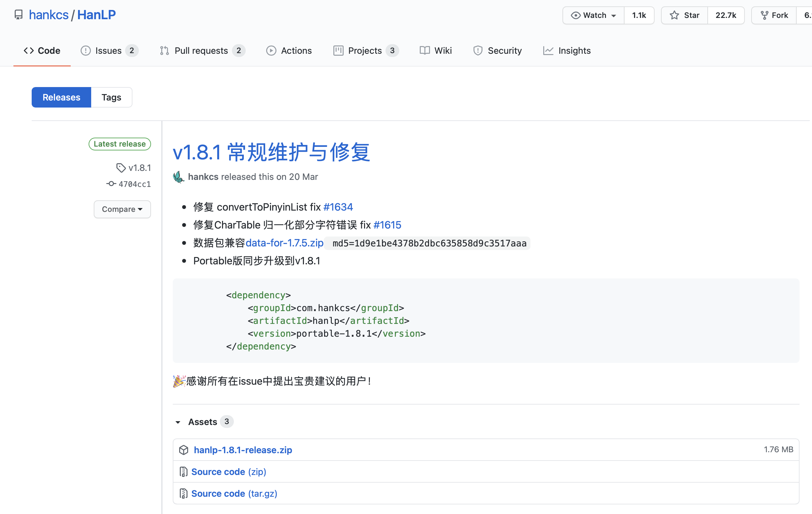Open the Issues exclamation icon

85,51
